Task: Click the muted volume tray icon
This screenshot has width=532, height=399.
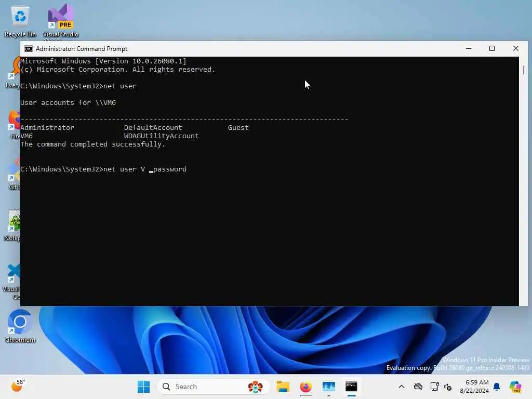Action: tap(448, 387)
